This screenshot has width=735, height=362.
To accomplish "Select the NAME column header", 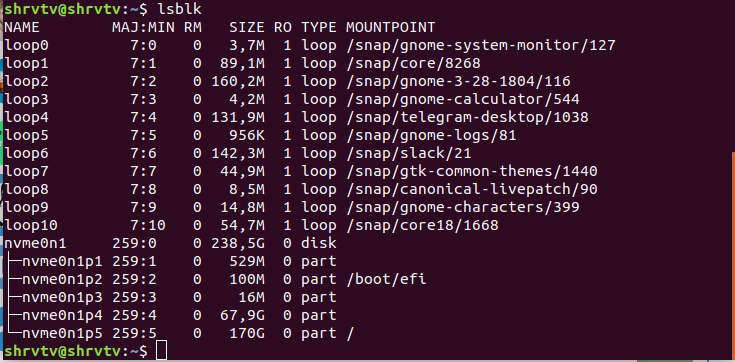I will coord(22,27).
